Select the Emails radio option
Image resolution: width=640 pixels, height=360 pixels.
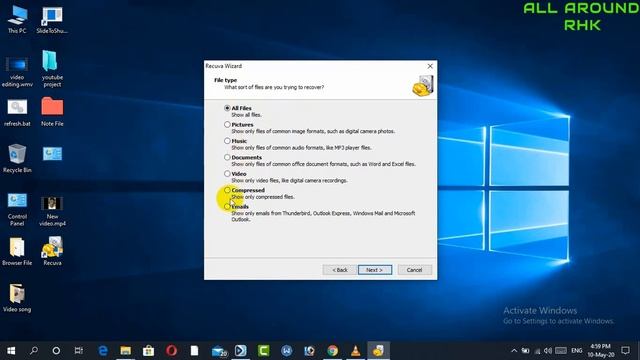coord(227,207)
